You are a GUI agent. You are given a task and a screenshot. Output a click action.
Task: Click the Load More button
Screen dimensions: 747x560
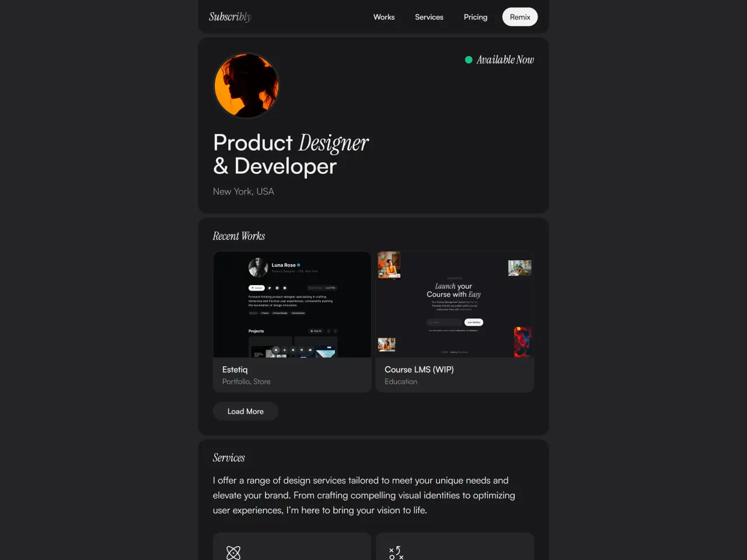tap(246, 411)
